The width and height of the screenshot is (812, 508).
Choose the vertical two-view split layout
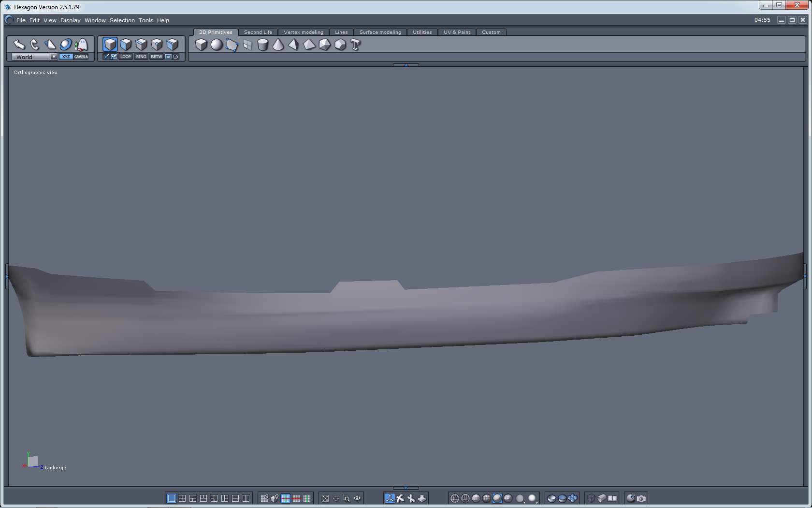(246, 498)
